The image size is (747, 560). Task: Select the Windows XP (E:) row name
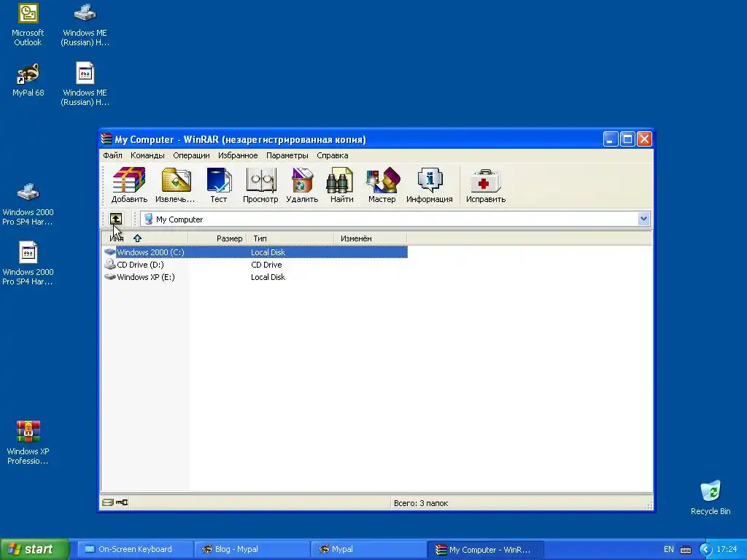[x=146, y=276]
